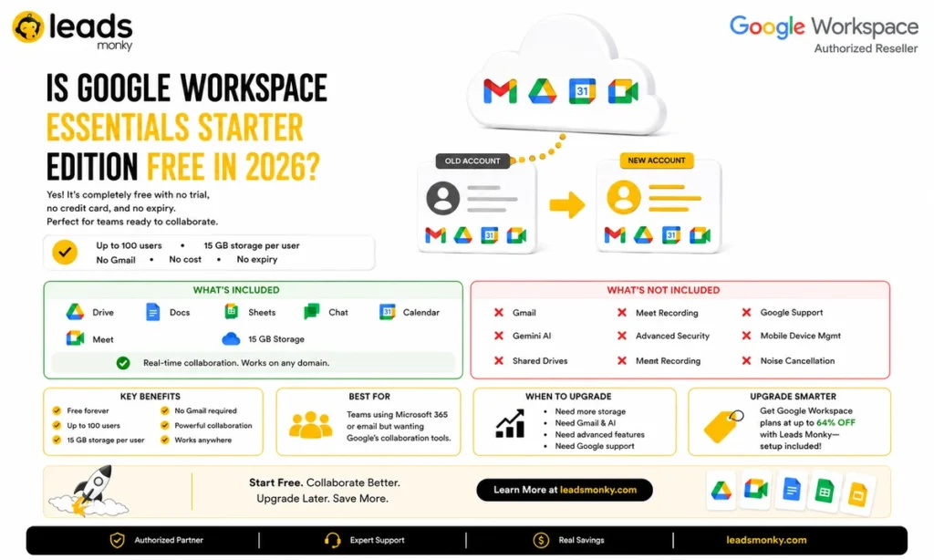This screenshot has width=934, height=560.
Task: Click the Learn More at leadsmonky.com button
Action: (x=564, y=490)
